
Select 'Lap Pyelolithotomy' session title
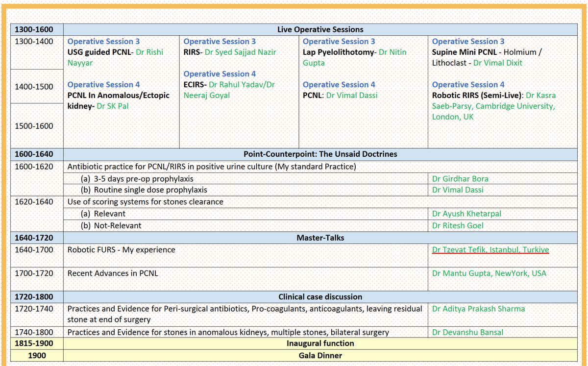(338, 52)
